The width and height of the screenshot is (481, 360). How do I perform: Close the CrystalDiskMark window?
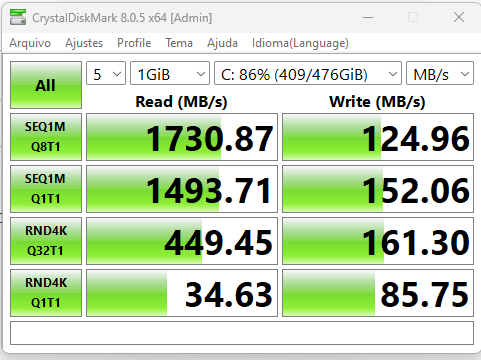pyautogui.click(x=459, y=17)
